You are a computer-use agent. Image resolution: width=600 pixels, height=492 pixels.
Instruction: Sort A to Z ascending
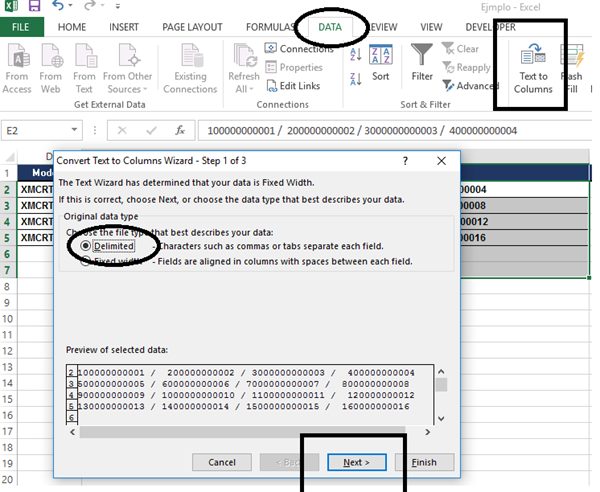[x=355, y=54]
